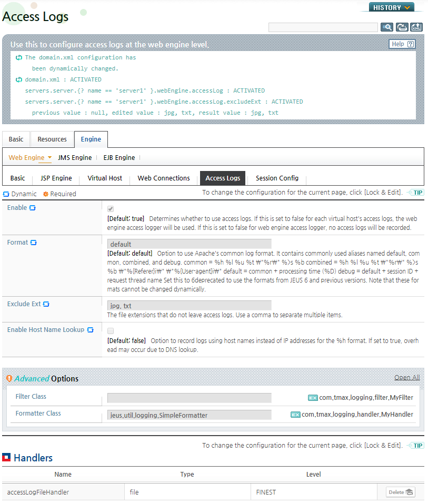Click the 'file' type cell
The image size is (428, 504).
188,492
